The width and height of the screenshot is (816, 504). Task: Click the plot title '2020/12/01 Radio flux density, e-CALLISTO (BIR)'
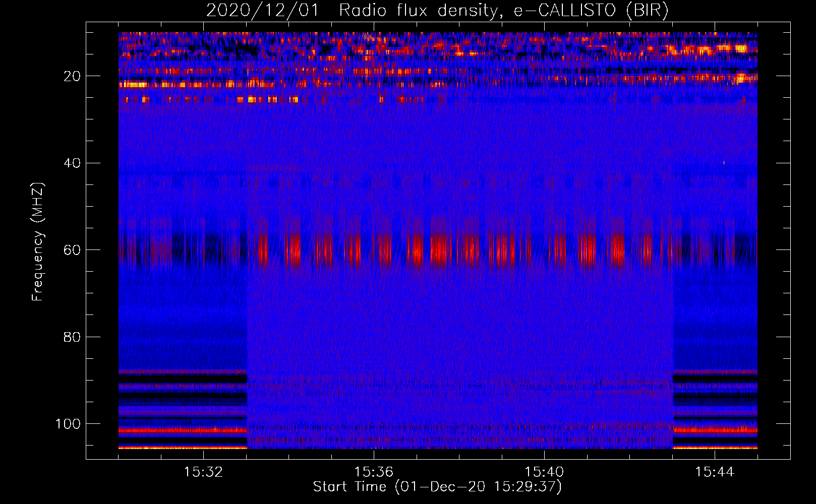[x=437, y=10]
